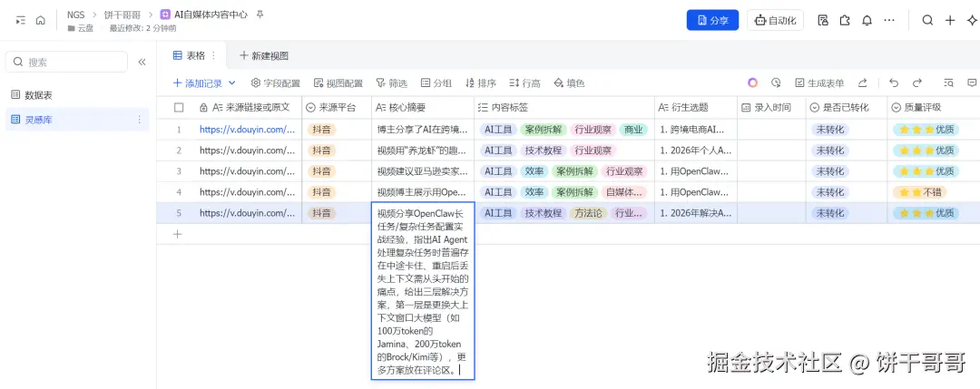Open the 排序 sort tool
This screenshot has height=389, width=980.
(481, 83)
